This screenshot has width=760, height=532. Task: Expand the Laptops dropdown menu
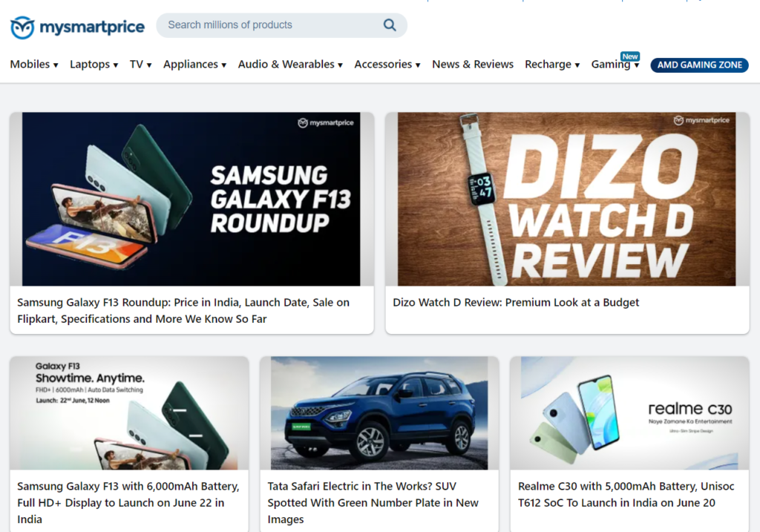coord(94,65)
